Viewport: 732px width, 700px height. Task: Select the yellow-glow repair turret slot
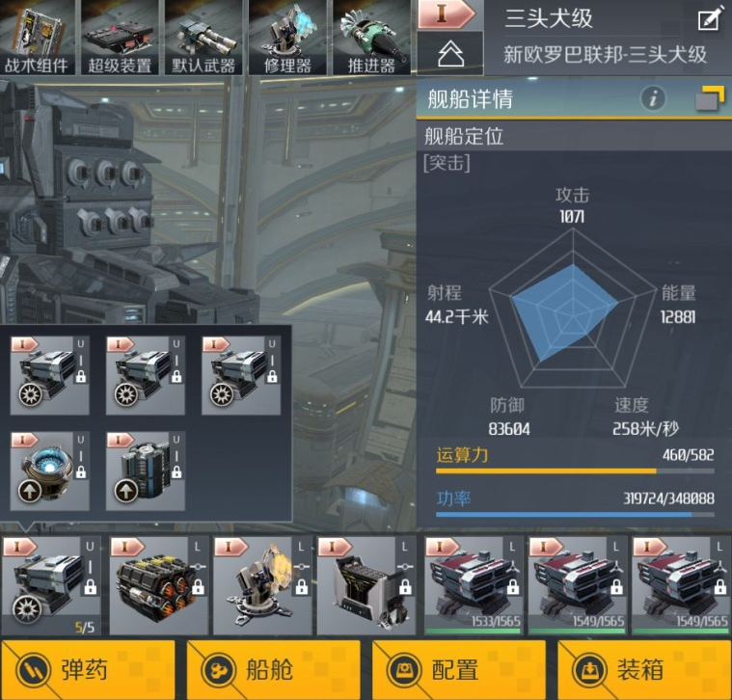point(262,585)
